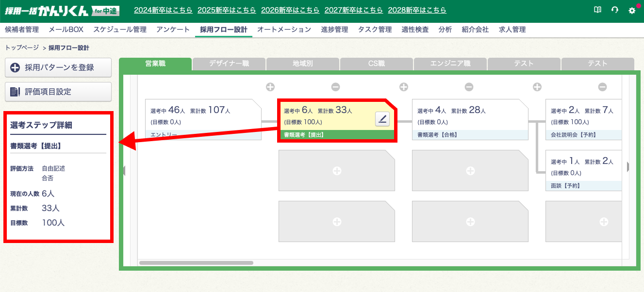Click the pencil edit icon on 書類選考【提出】

coord(382,119)
